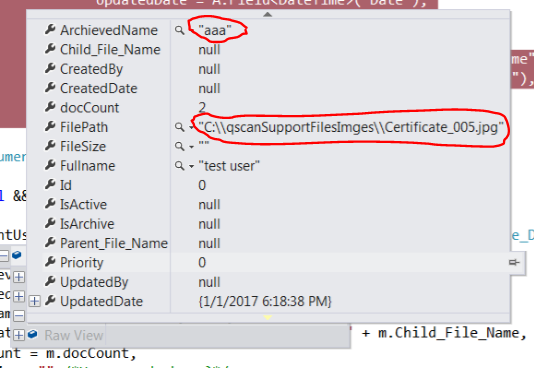Click wrench icon next to Id
Image resolution: width=534 pixels, height=368 pixels.
[x=50, y=185]
